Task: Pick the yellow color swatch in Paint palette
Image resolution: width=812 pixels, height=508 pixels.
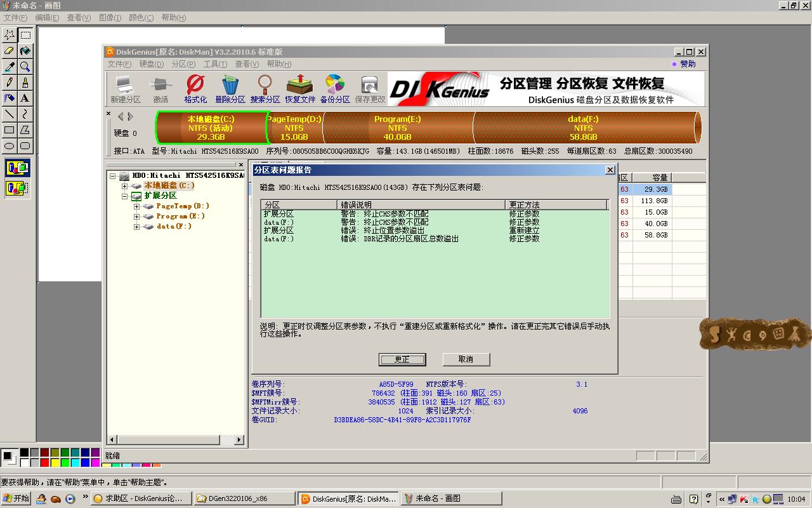Action: click(55, 463)
